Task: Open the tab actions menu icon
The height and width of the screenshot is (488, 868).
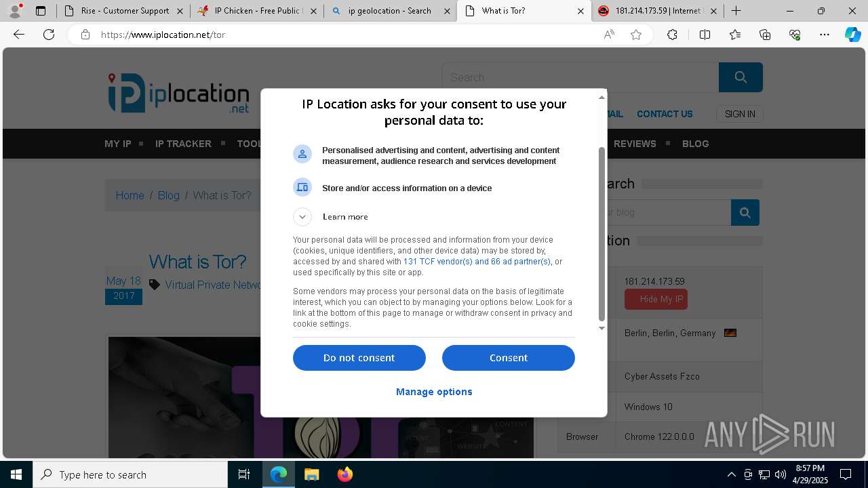Action: pos(41,11)
